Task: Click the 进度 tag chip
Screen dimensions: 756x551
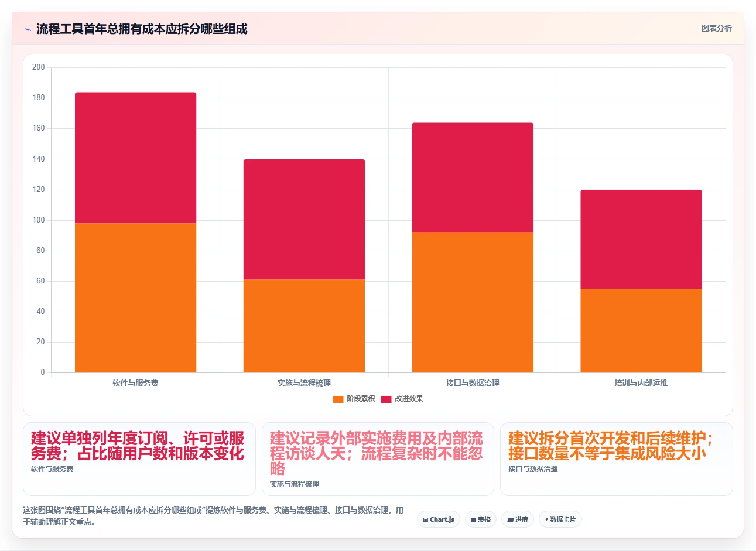Action: pos(518,519)
